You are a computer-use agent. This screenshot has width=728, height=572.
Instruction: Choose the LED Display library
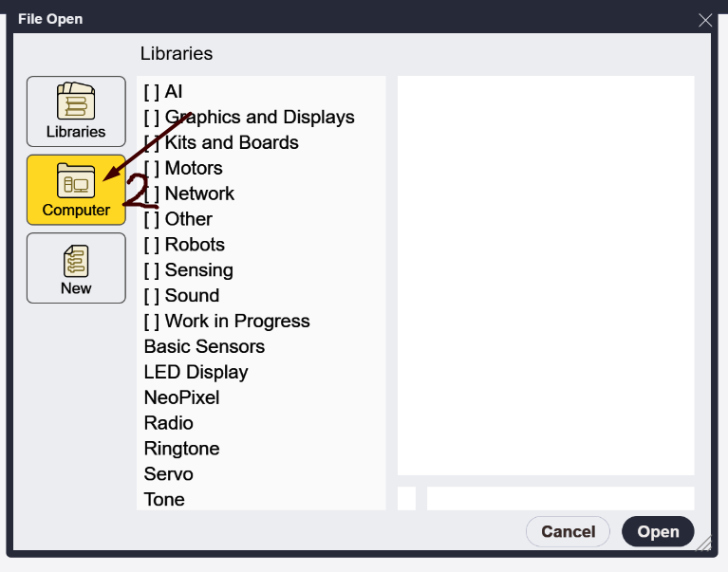(x=196, y=373)
